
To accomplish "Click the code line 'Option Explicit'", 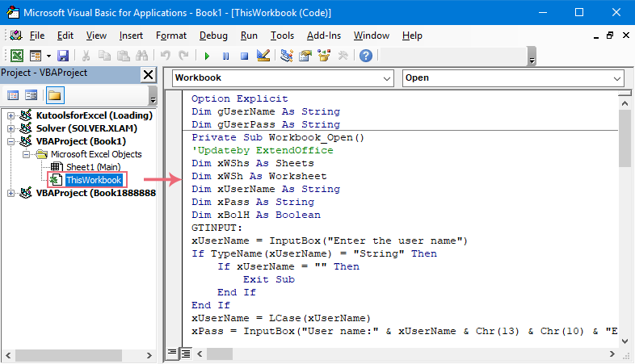I will point(240,98).
